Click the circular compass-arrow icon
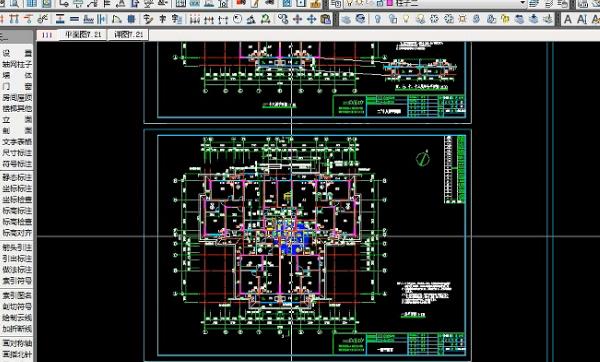This screenshot has width=600, height=362. (x=238, y=19)
